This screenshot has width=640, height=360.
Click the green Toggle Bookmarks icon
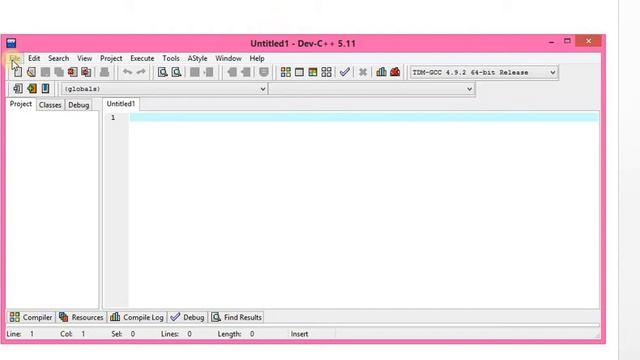pos(32,88)
